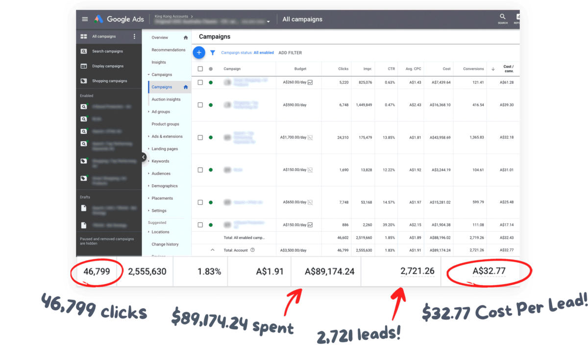Open the hamburger main menu

[85, 19]
